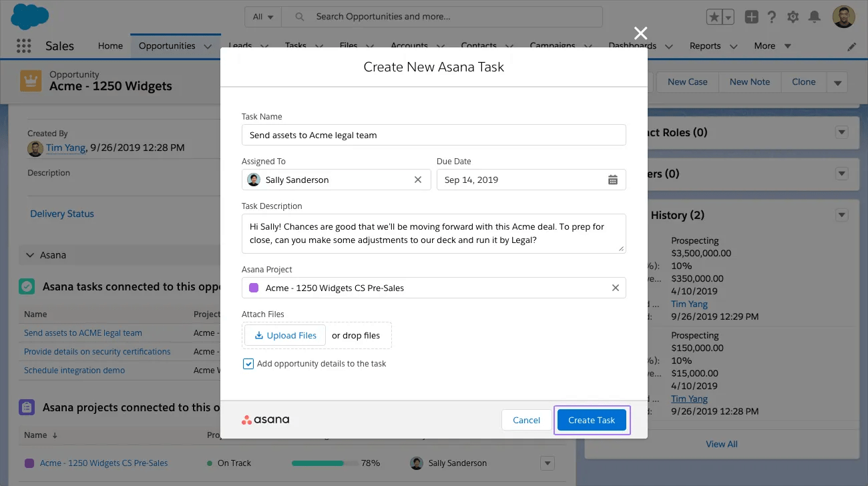Image resolution: width=868 pixels, height=486 pixels.
Task: Open the dropdown arrow next to Clone
Action: coord(837,81)
